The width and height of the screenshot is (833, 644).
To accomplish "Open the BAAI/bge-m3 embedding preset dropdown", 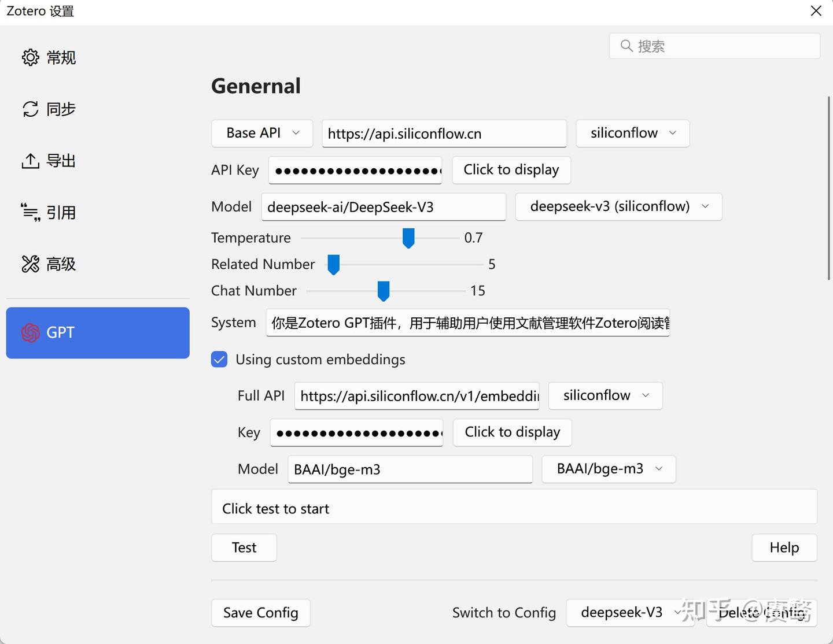I will click(x=608, y=469).
